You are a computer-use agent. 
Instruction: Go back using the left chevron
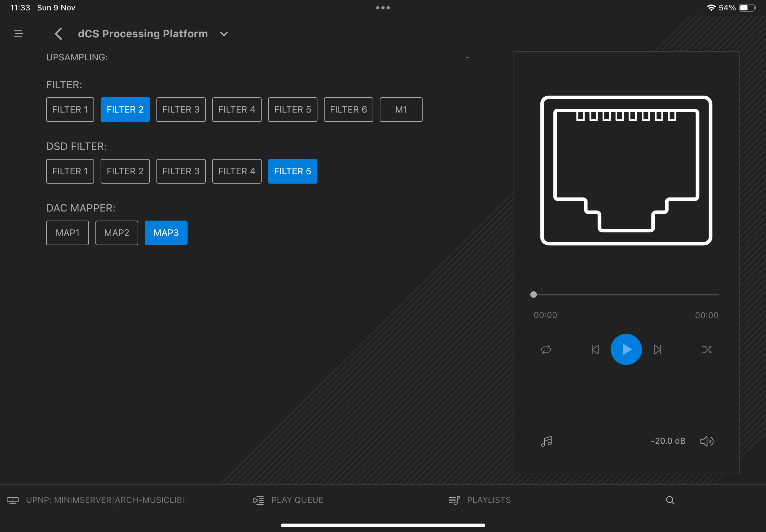tap(59, 34)
